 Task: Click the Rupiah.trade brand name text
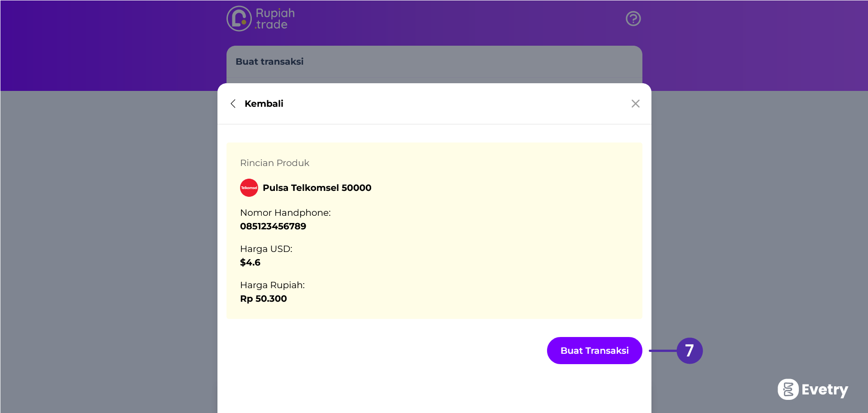[x=275, y=19]
